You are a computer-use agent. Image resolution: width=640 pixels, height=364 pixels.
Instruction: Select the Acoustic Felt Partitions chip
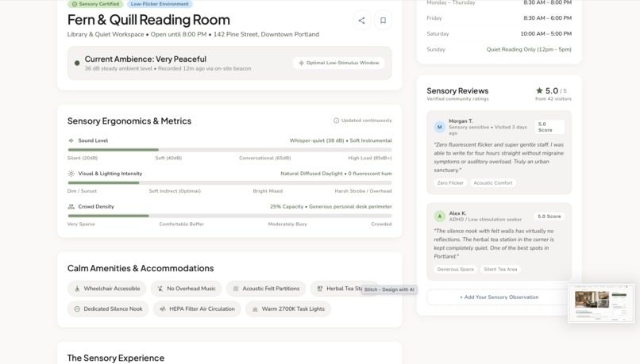coord(266,289)
